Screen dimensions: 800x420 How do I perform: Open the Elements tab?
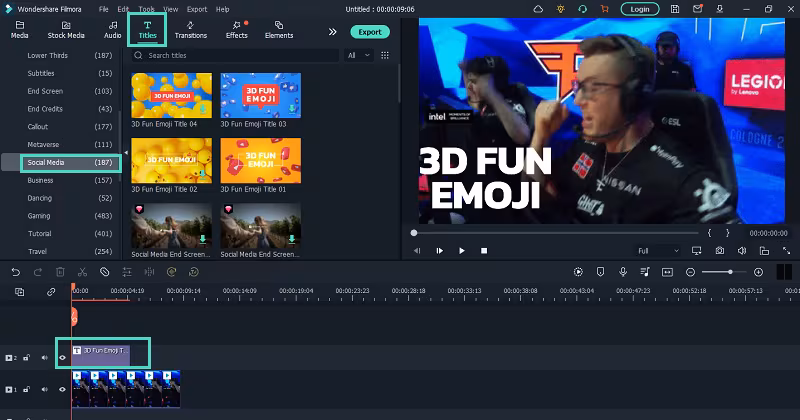[x=279, y=30]
